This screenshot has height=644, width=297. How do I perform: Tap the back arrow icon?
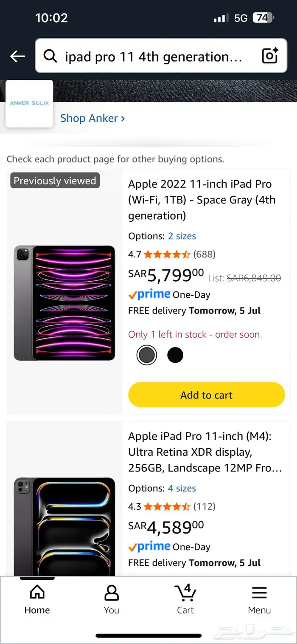pos(17,56)
